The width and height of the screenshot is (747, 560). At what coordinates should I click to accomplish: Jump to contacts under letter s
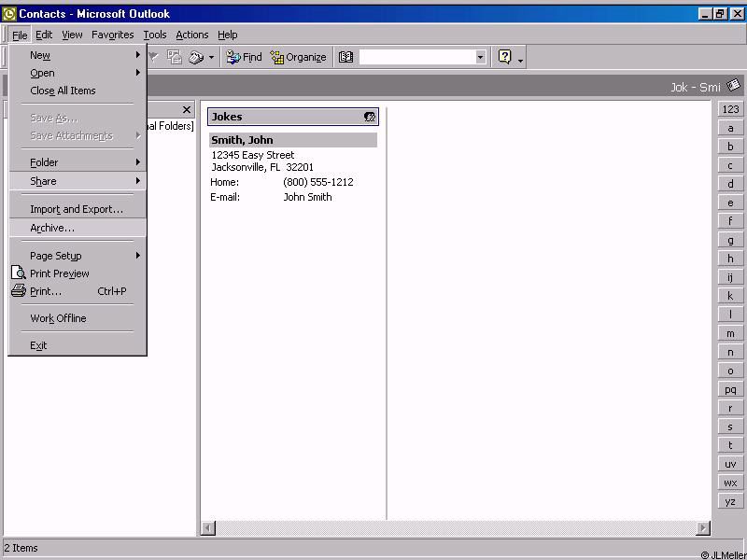click(x=730, y=427)
